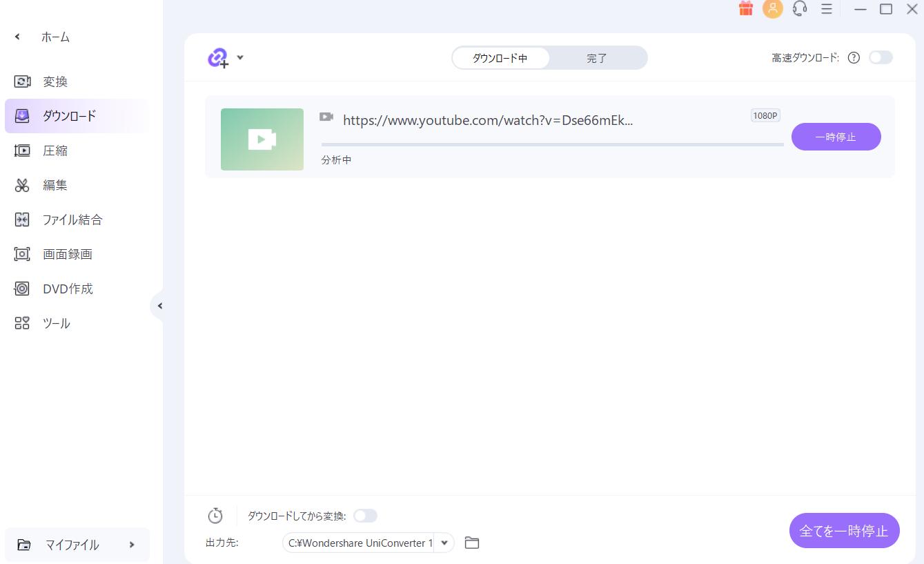Expand the マイファイル arrow

(132, 545)
